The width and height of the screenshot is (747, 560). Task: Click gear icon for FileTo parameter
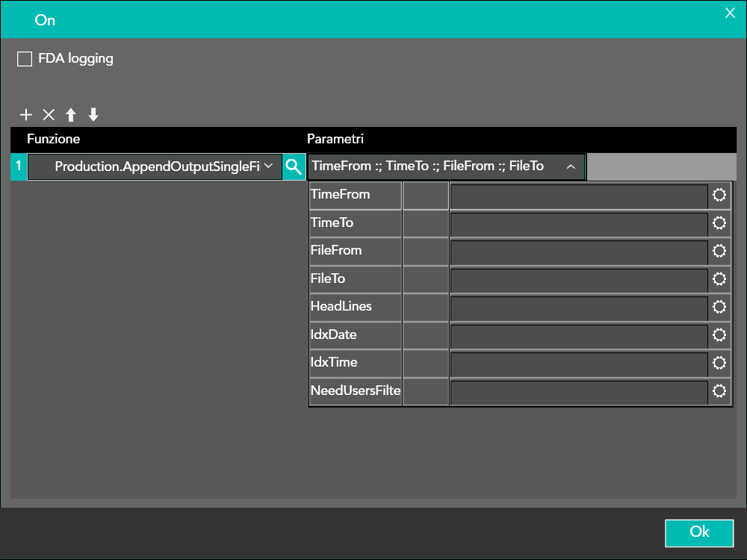click(x=719, y=279)
